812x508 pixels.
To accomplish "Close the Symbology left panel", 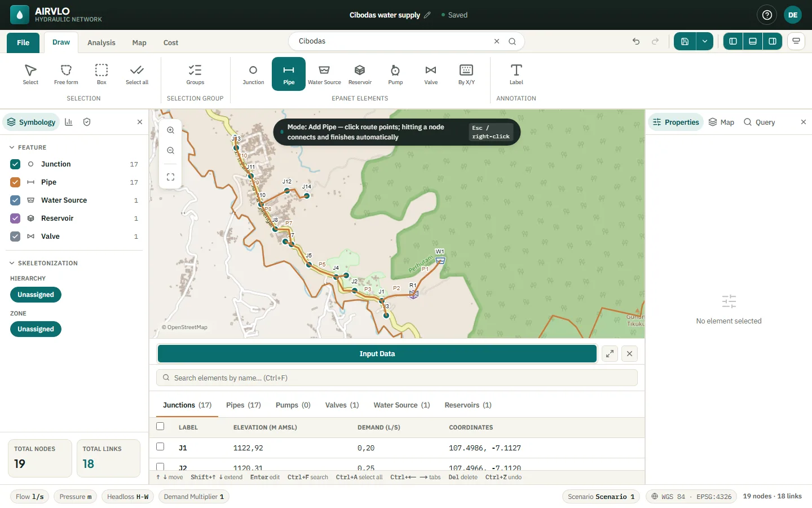I will point(140,122).
